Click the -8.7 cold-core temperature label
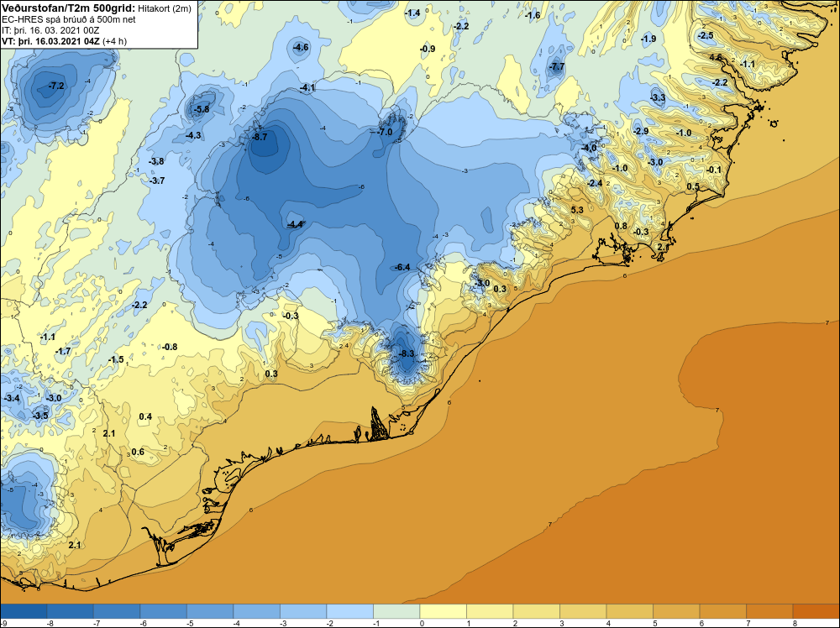Screen dimensions: 840x628 [260, 137]
